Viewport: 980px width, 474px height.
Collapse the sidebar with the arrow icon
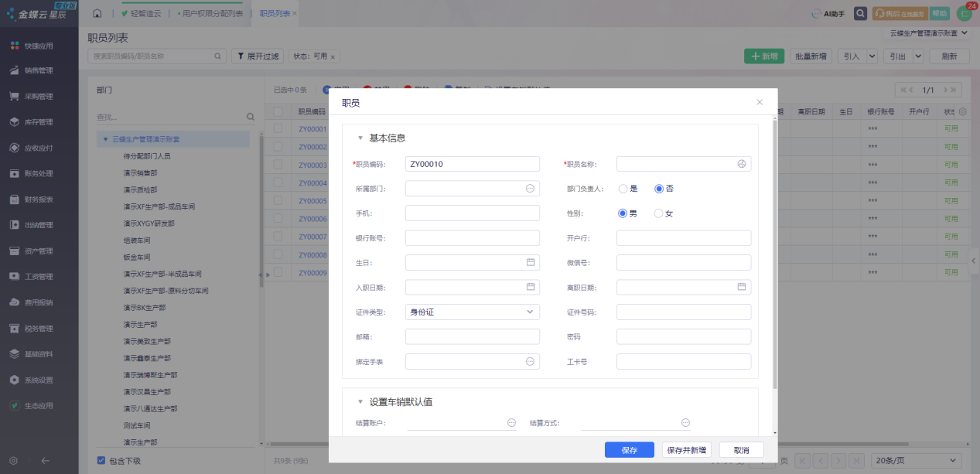pos(45,461)
